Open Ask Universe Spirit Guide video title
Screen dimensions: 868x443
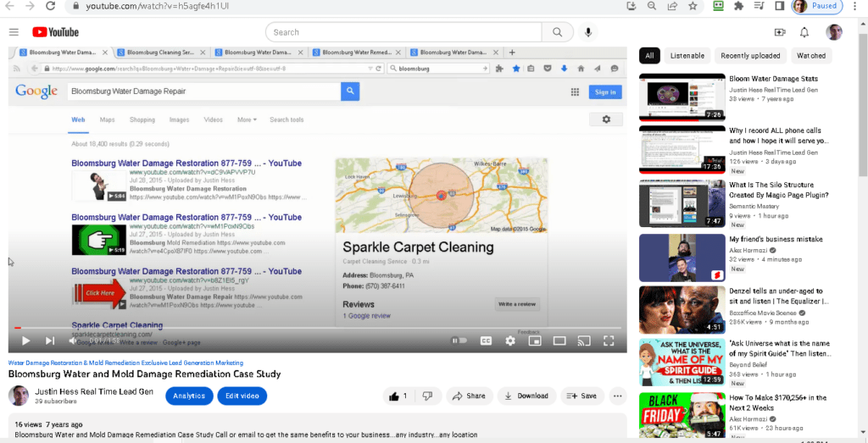coord(780,348)
